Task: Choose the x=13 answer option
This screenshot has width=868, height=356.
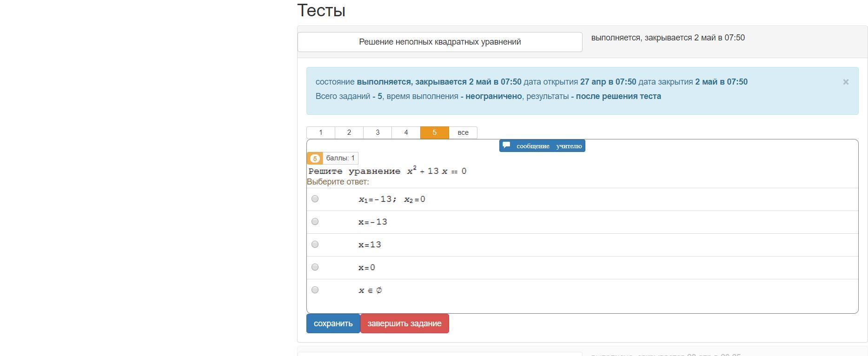Action: 315,244
